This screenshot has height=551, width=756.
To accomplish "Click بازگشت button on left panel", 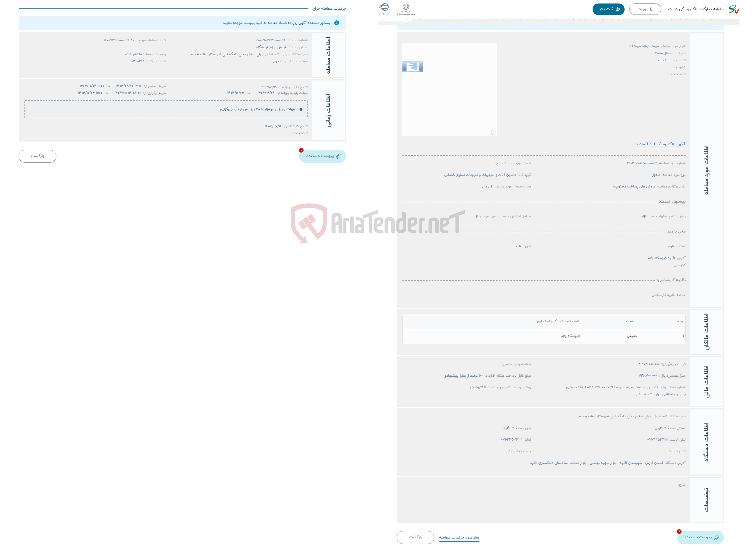I will [x=38, y=155].
